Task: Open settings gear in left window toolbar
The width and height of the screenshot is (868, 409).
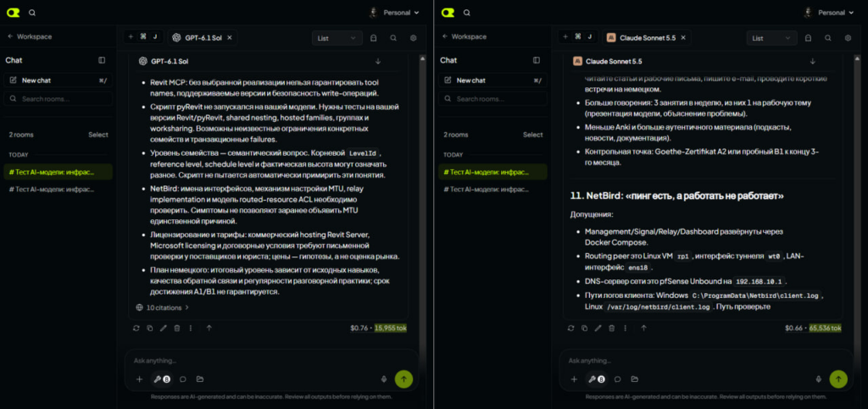Action: click(x=413, y=38)
